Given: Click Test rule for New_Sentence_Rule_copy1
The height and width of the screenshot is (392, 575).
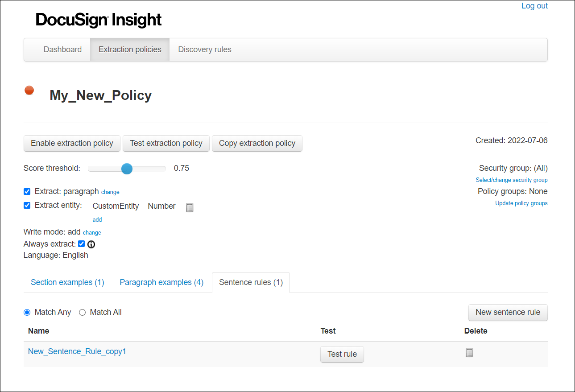Looking at the screenshot, I should [342, 354].
